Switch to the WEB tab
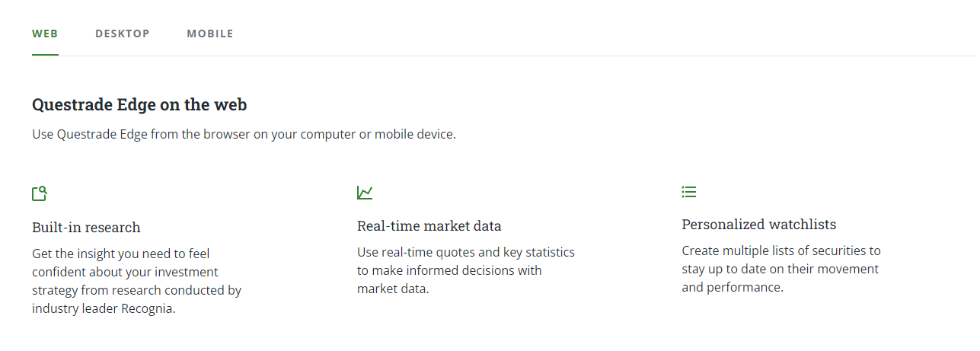 (x=45, y=34)
